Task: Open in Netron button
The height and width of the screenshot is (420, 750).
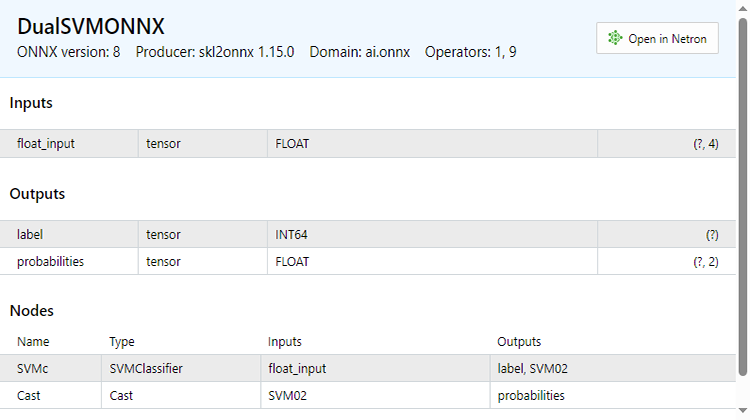Action: point(657,38)
